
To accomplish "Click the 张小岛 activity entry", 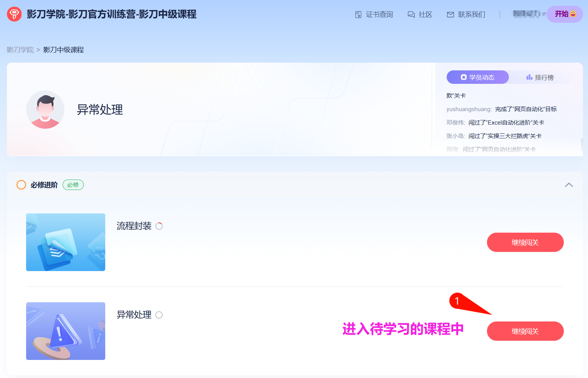I will pyautogui.click(x=494, y=136).
